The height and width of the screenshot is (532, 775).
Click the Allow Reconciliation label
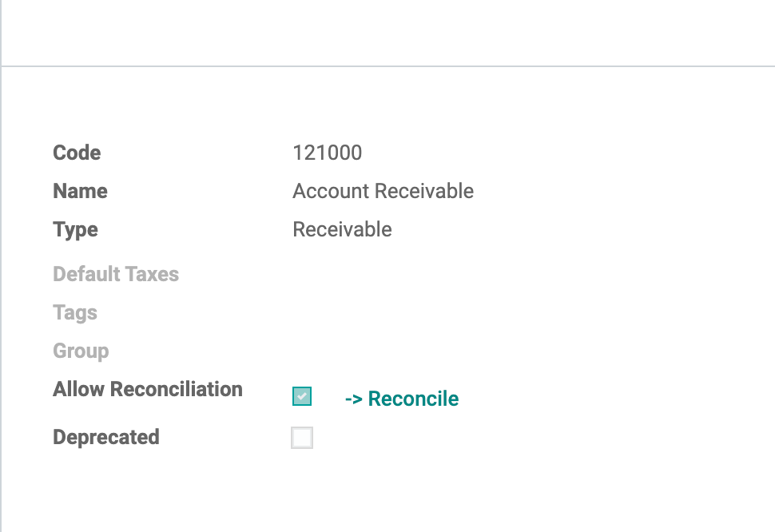coord(148,389)
